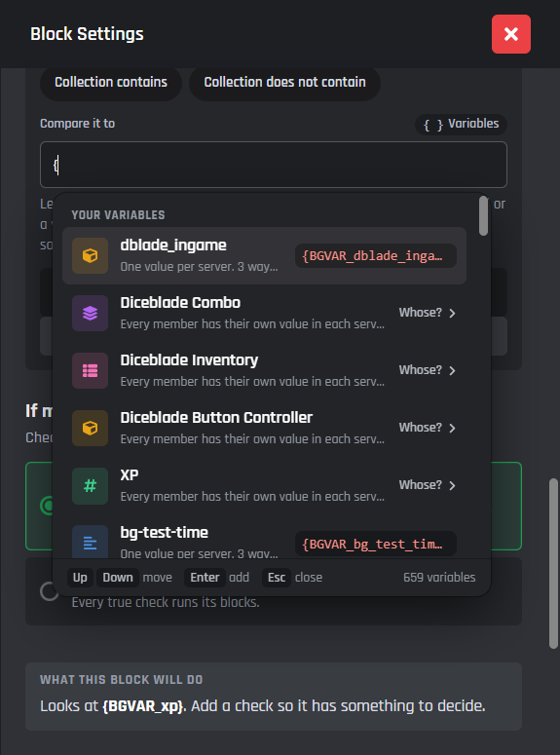
Task: Click the cube icon for Diceblade Button Controller
Action: (90, 428)
